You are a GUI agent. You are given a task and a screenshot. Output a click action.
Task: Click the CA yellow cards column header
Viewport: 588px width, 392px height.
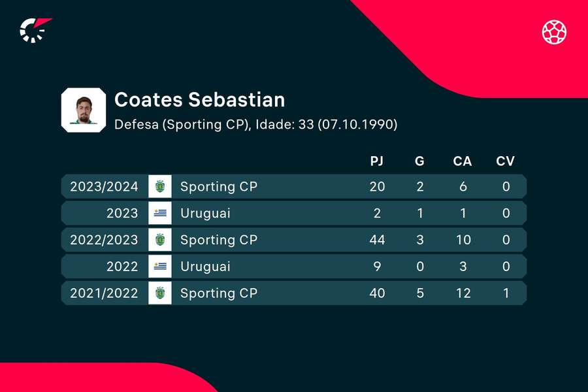[462, 161]
